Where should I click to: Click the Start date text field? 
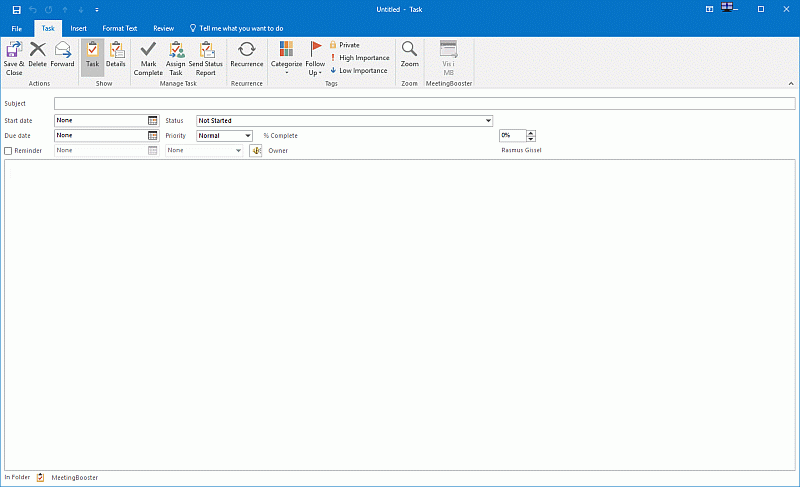point(101,120)
